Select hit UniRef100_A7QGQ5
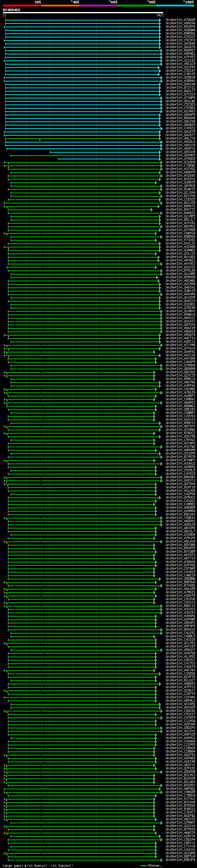This screenshot has width=197, height=868. point(180,20)
